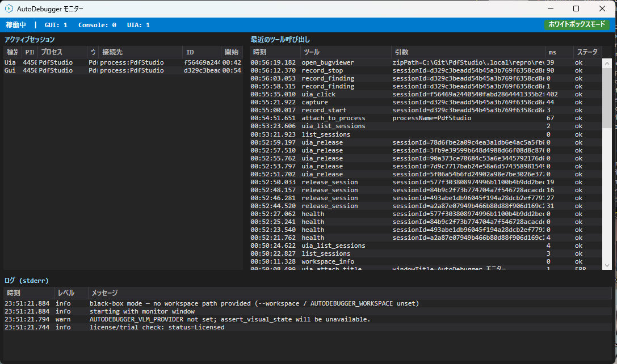This screenshot has width=617, height=364.
Task: Select record_finding call at 00:55:58.315
Action: click(x=426, y=86)
